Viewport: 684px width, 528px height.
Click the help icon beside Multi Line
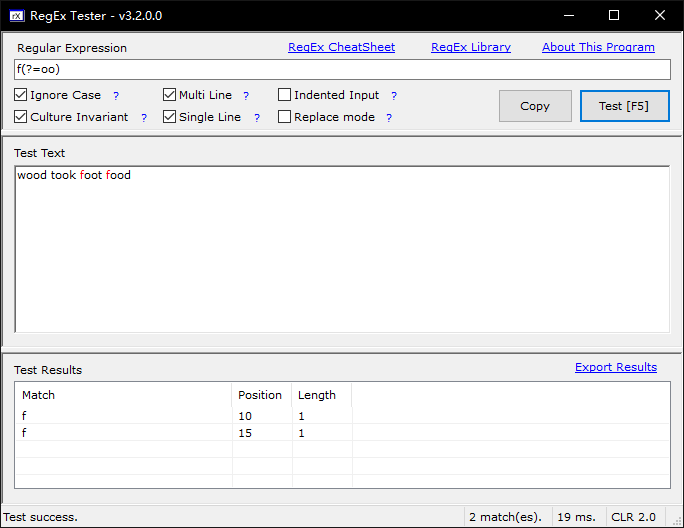(x=246, y=96)
